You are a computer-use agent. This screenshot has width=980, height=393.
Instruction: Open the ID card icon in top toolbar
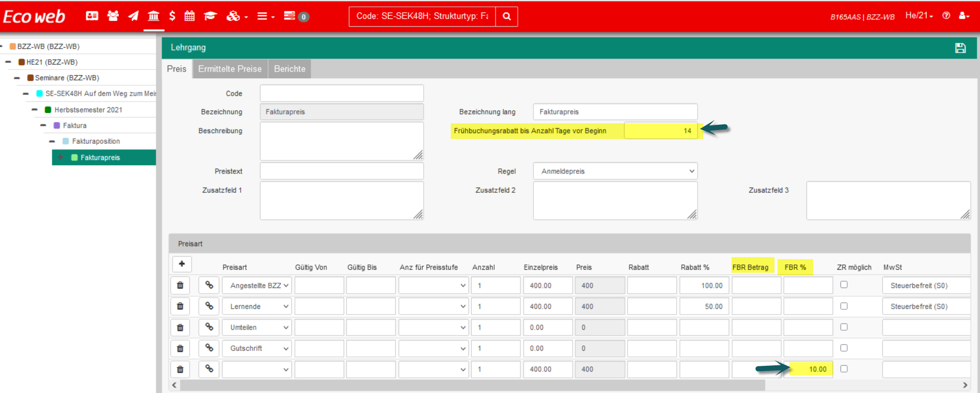(92, 16)
